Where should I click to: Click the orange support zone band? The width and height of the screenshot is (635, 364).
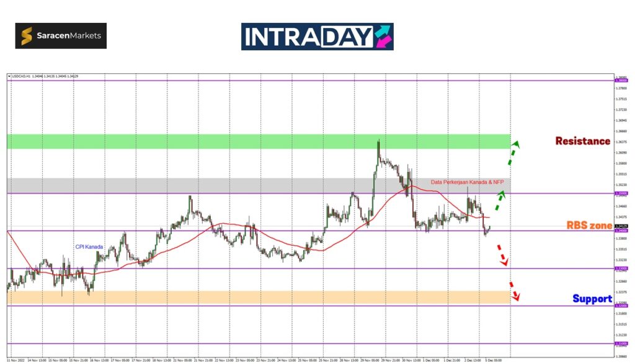point(248,297)
